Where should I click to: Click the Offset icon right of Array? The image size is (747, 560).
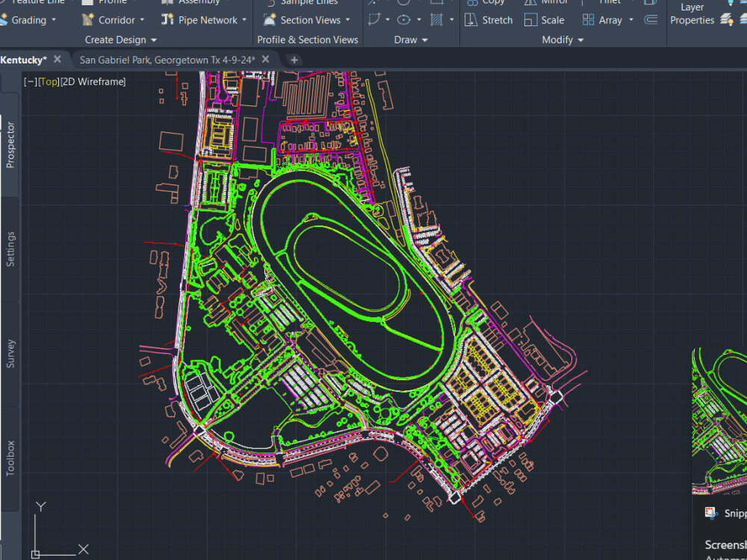[651, 19]
